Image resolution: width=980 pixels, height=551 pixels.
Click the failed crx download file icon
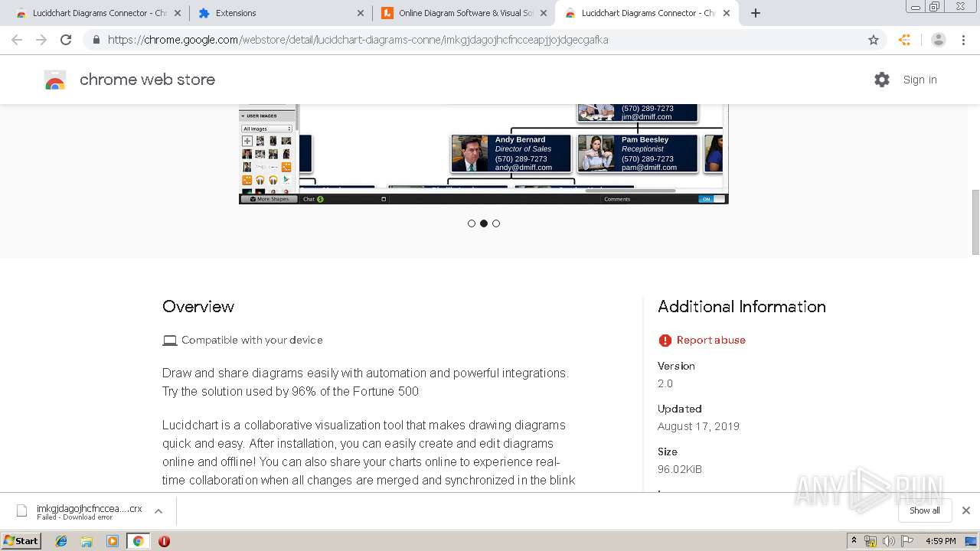22,510
